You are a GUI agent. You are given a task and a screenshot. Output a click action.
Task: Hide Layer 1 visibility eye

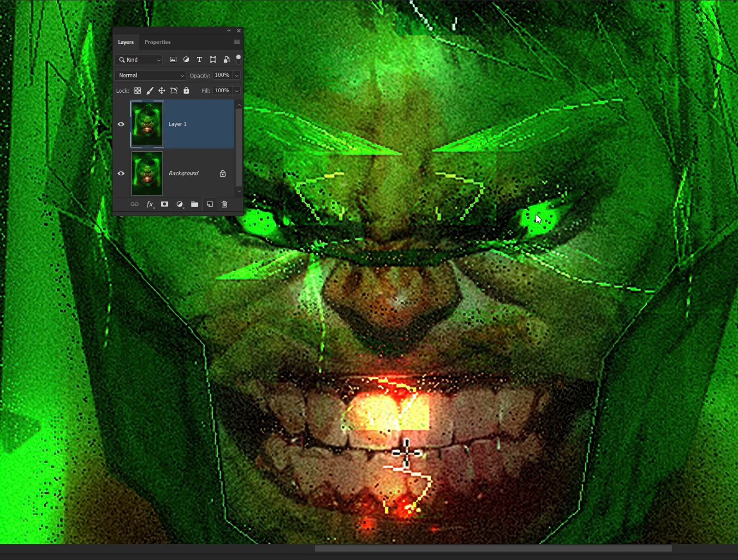click(121, 124)
